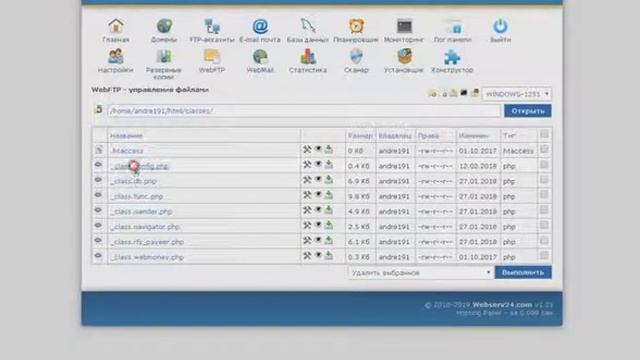
Task: Open Резервные копии icon
Action: pos(164,56)
